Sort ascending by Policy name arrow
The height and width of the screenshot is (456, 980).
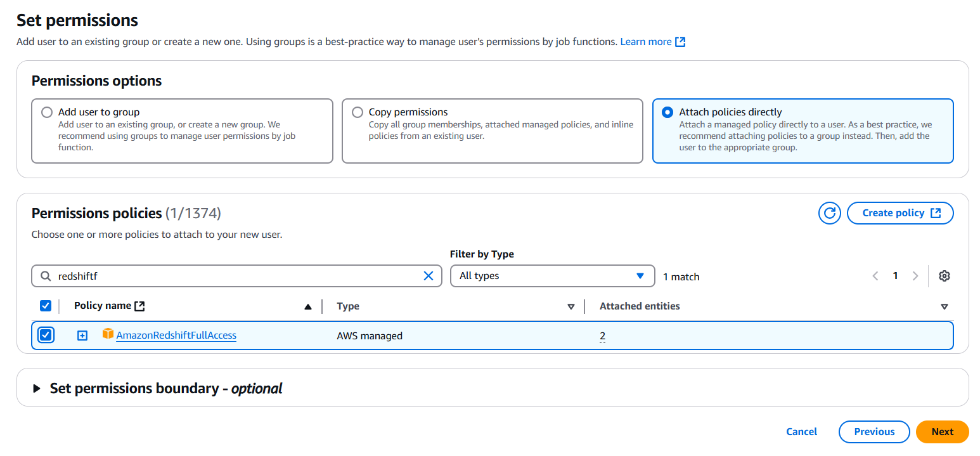[308, 307]
